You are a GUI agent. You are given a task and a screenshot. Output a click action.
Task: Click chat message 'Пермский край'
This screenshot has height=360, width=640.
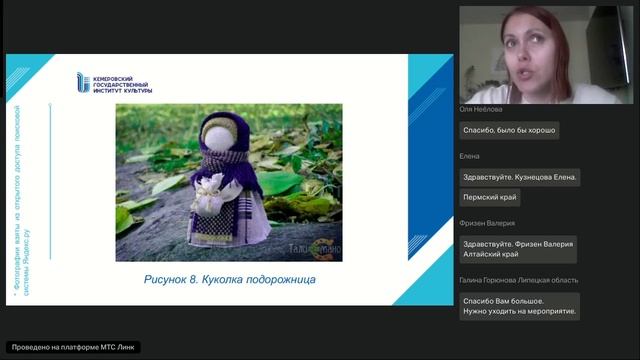(x=490, y=197)
